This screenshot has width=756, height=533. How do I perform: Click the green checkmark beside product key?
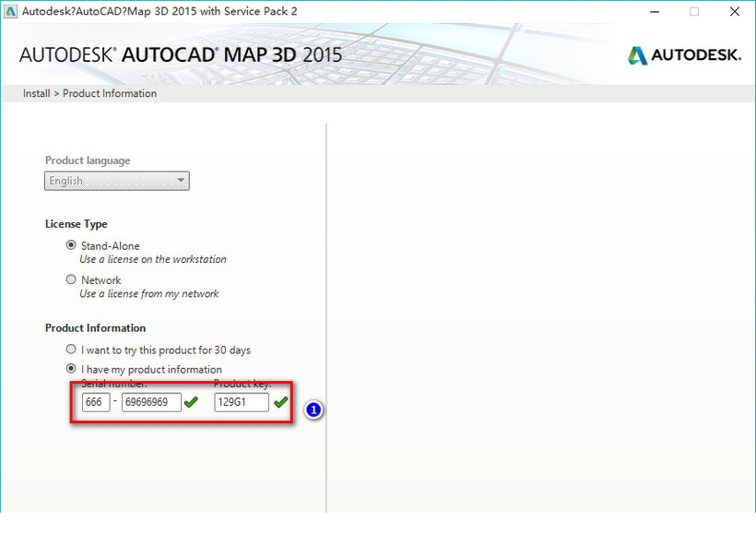(280, 402)
